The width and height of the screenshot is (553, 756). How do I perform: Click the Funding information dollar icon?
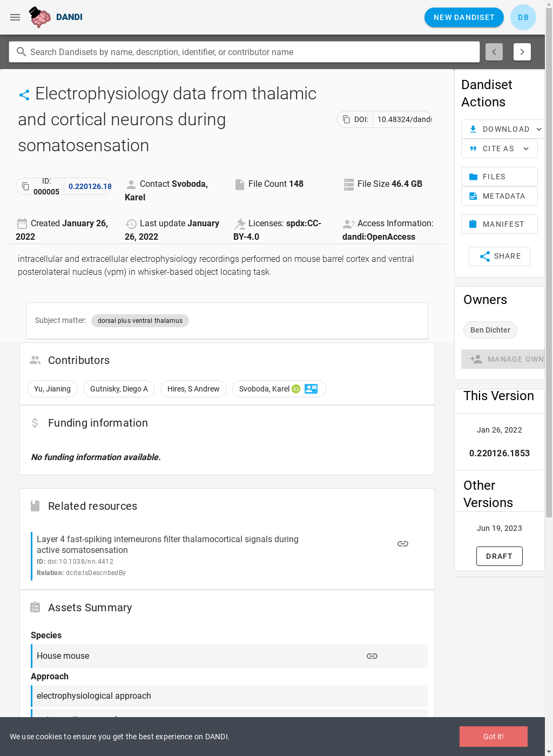point(35,423)
